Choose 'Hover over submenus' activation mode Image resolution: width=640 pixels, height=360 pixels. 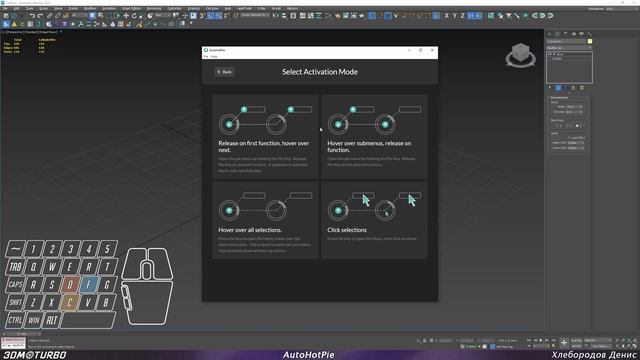tap(374, 137)
